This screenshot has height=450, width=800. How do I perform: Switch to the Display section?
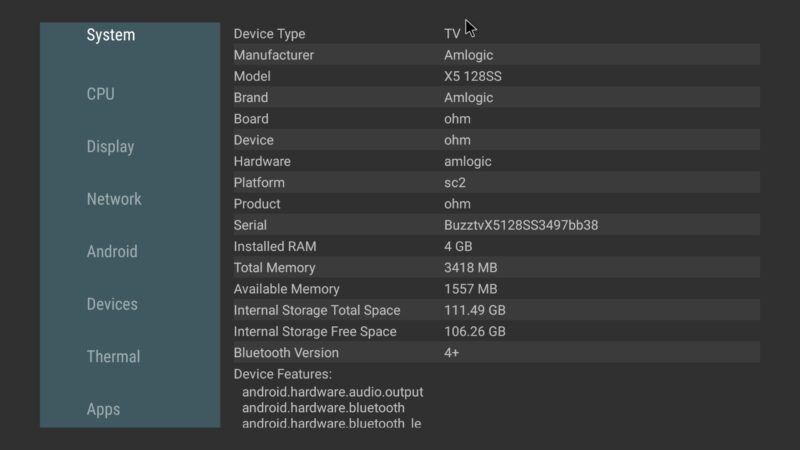[110, 147]
